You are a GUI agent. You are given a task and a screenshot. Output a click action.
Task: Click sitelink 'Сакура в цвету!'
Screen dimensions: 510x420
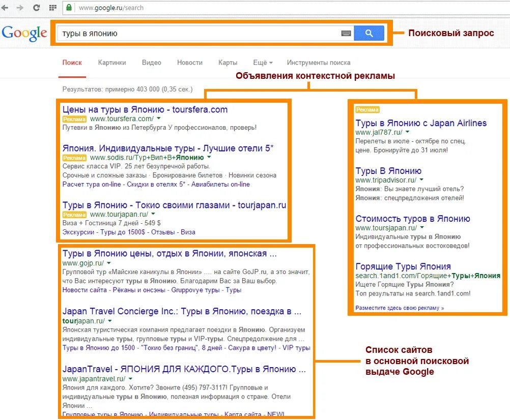tap(252, 348)
